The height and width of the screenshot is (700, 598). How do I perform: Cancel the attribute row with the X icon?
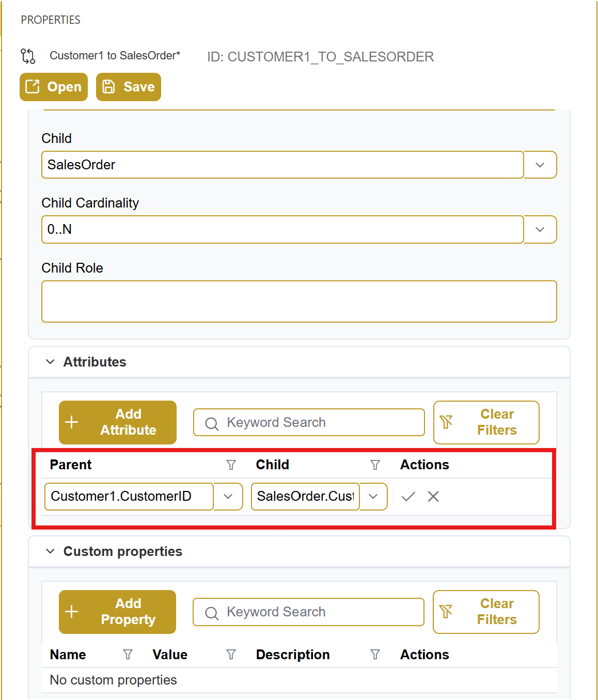[433, 497]
